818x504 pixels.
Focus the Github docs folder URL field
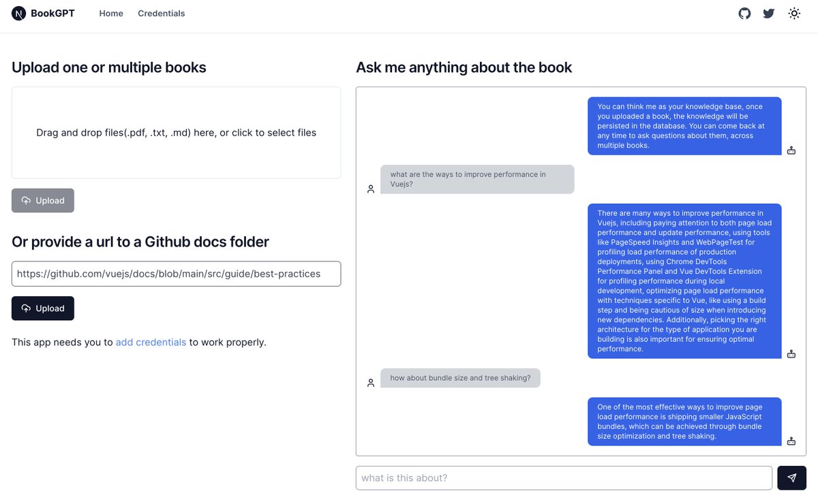pos(176,274)
